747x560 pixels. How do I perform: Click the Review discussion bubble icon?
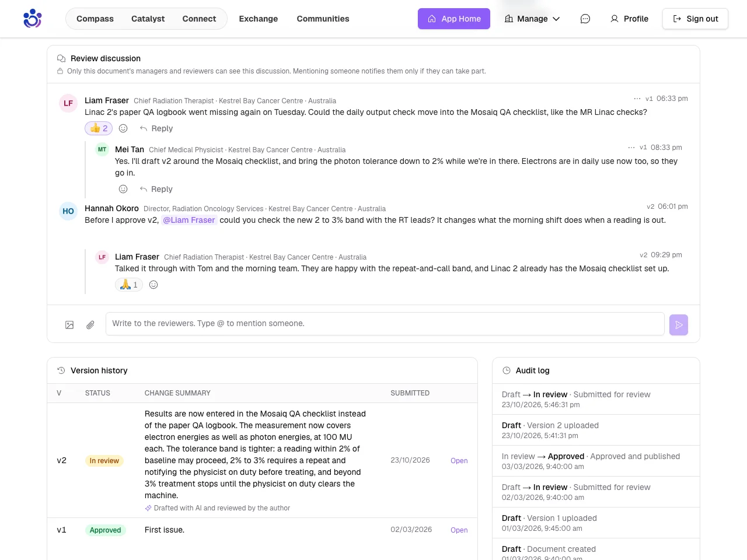[x=61, y=58]
